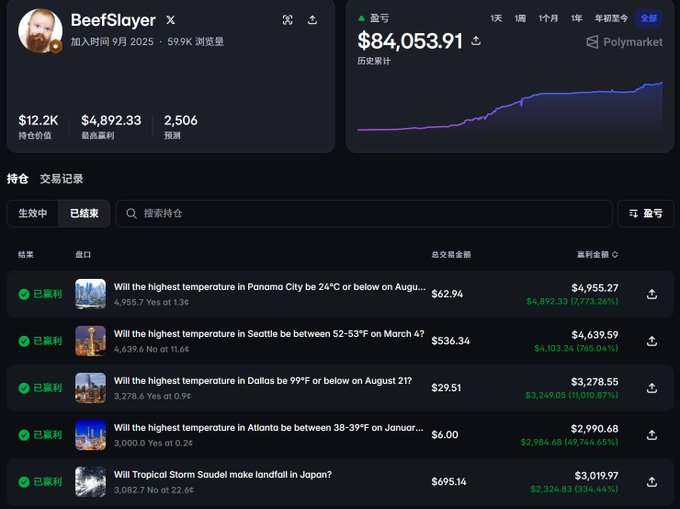Share the BeefSlayer profile

coord(312,20)
